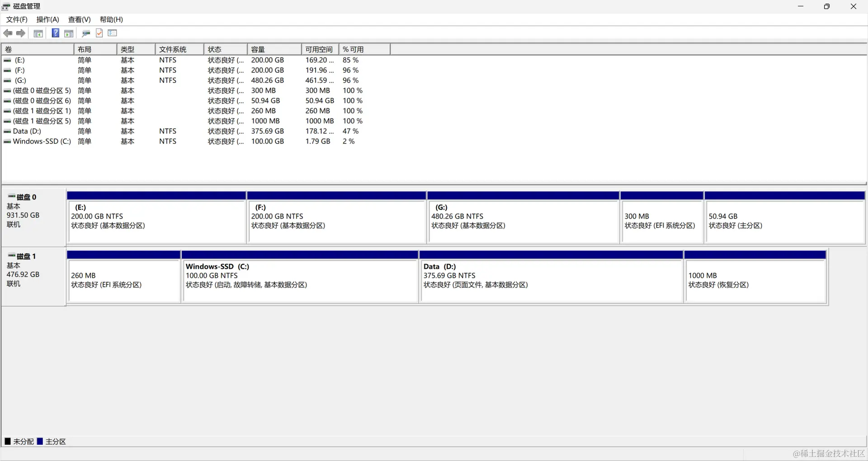Select the (F:) 200.00 GB partition block on Disk 0
Viewport: 868px width, 461px height.
pyautogui.click(x=337, y=217)
